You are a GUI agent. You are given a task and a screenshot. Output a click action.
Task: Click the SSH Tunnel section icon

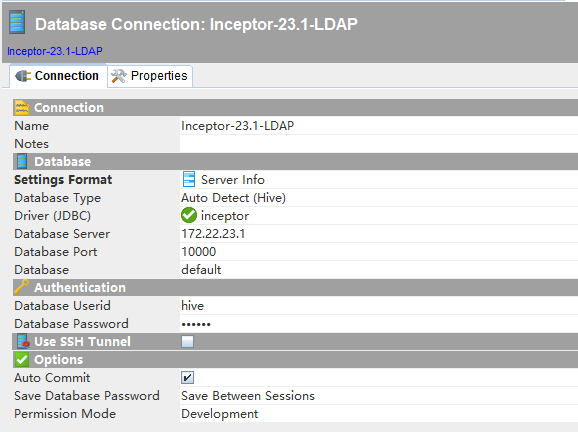[23, 341]
